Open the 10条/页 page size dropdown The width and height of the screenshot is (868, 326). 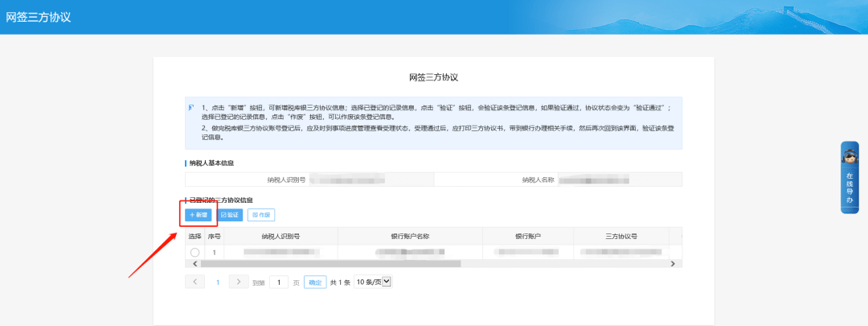coord(372,282)
